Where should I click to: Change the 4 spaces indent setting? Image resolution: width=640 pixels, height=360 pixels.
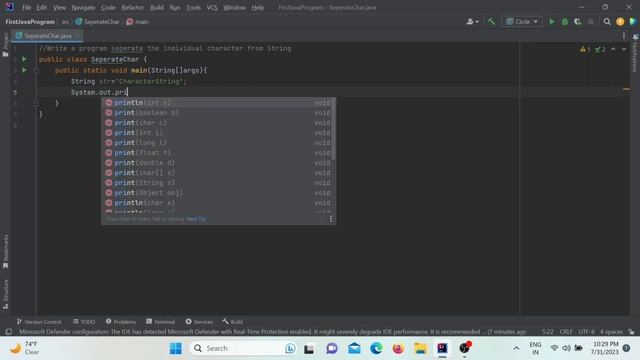point(611,332)
